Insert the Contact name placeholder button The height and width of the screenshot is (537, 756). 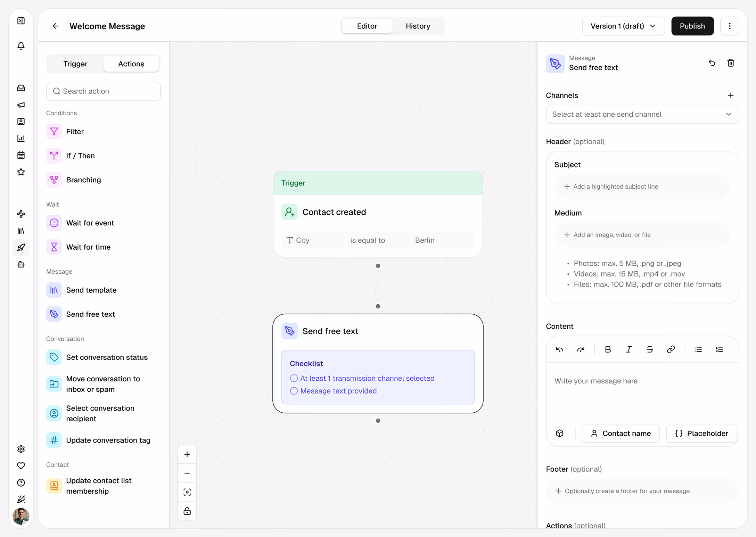point(621,433)
